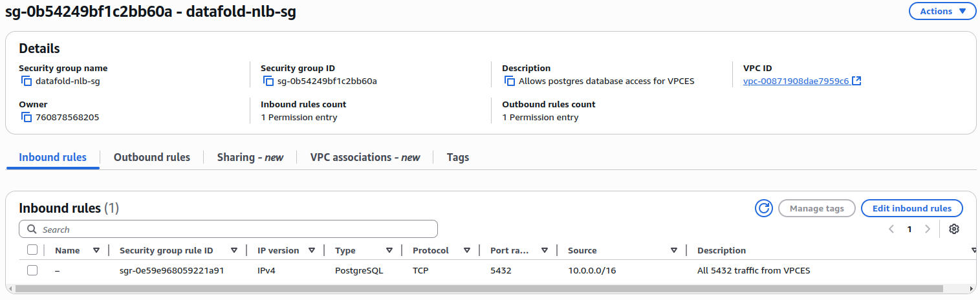Select all inbound rules checkbox

coord(32,250)
